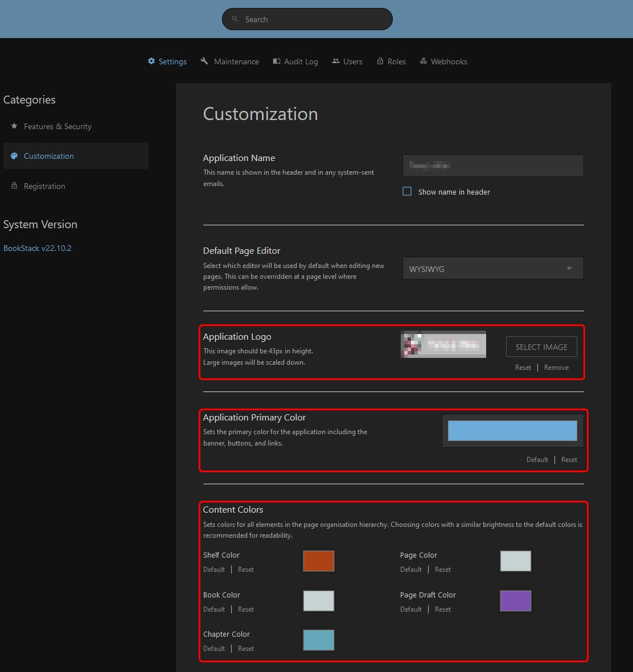
Task: Enable Show name in header
Action: (407, 191)
